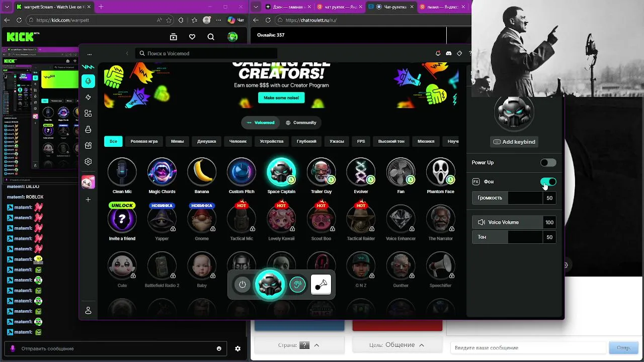Viewport: 644px width, 362px height.
Task: Open Voicemod notifications bell icon
Action: point(438,53)
